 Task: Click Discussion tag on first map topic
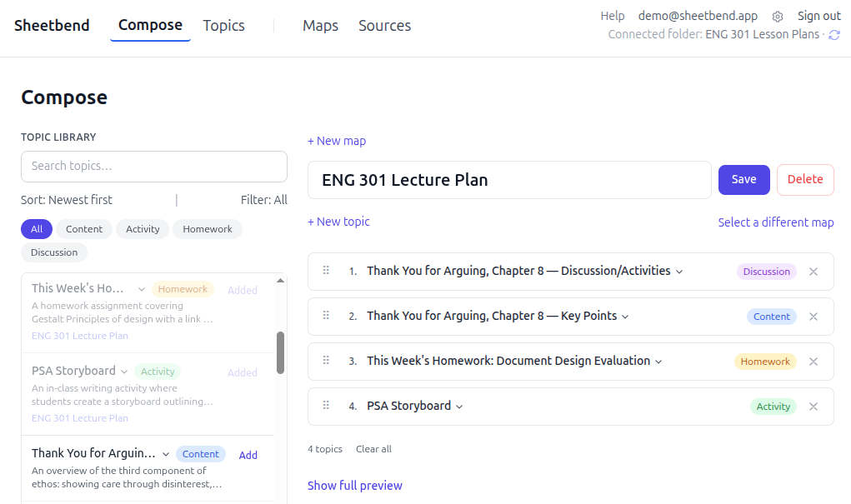click(766, 272)
